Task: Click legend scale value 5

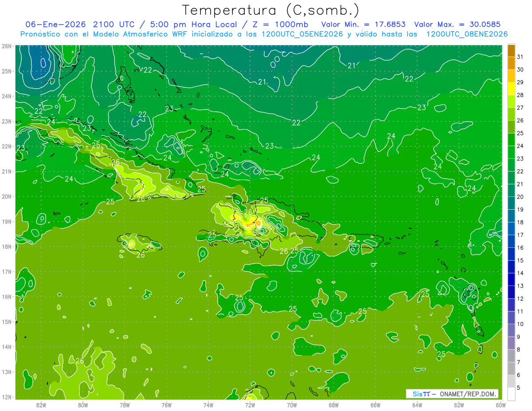Action: (519, 388)
